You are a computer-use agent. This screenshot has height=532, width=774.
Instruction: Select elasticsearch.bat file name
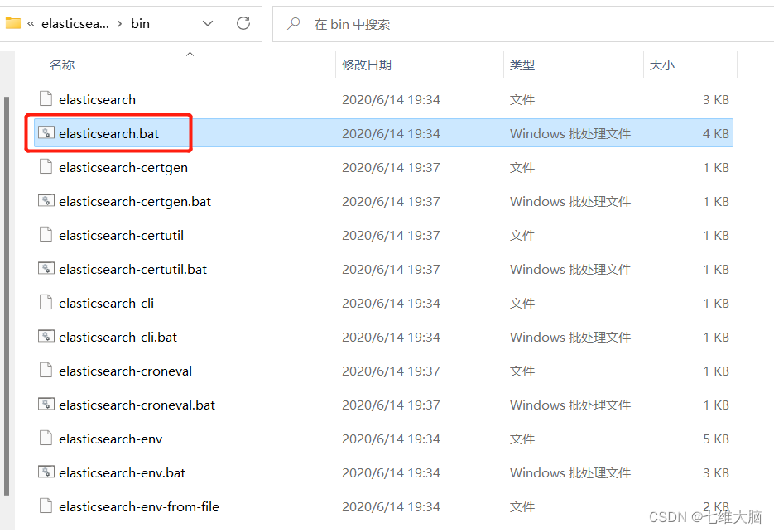click(108, 134)
